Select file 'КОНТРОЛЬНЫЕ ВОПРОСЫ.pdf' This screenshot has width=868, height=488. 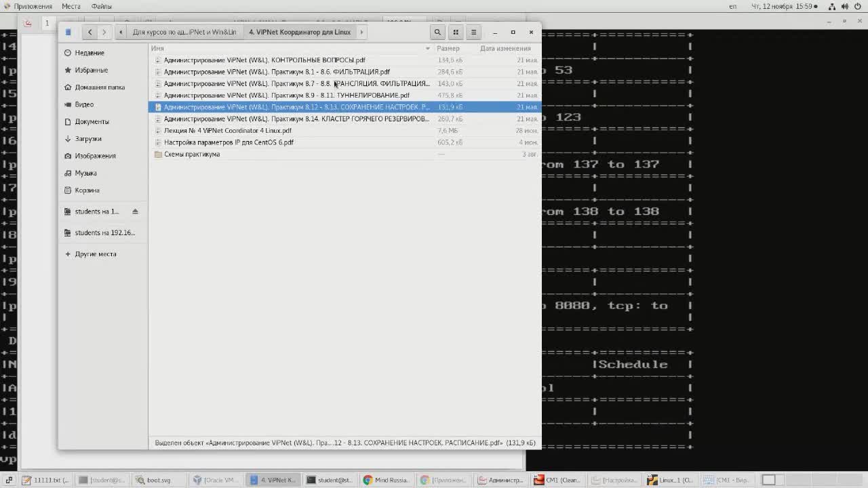(x=344, y=60)
